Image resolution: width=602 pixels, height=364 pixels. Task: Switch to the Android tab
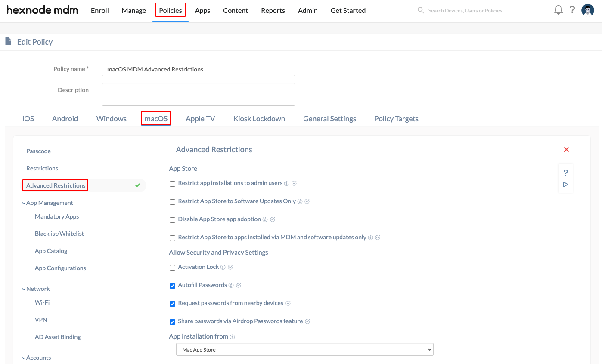tap(65, 119)
